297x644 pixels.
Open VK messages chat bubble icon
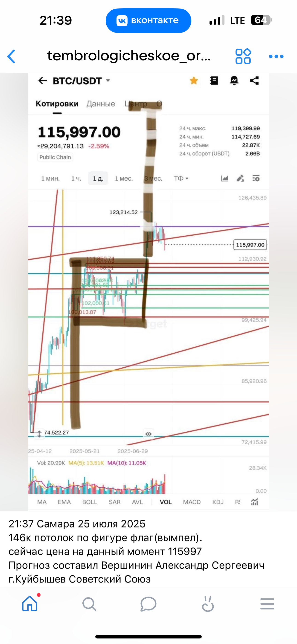tap(148, 604)
